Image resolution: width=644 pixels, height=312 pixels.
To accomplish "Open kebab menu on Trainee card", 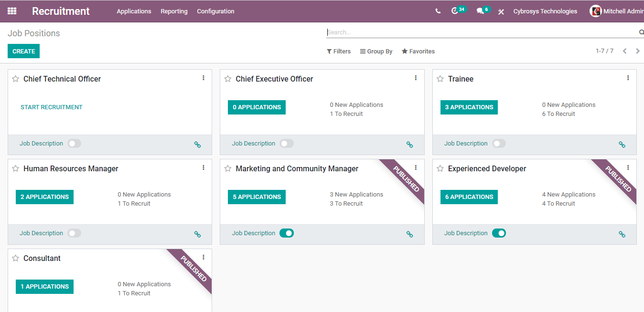I will pyautogui.click(x=628, y=78).
